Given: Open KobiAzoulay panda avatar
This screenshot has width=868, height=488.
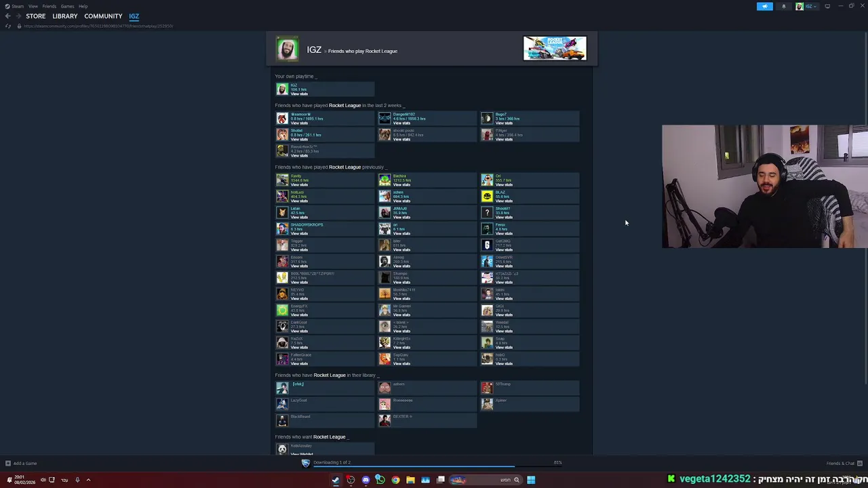Looking at the screenshot, I should [282, 449].
